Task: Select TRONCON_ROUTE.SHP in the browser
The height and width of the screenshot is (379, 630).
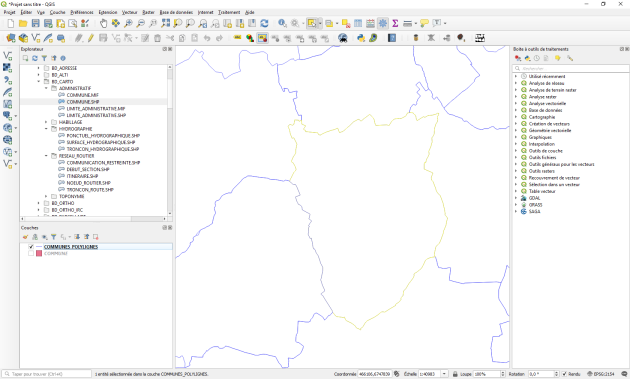Action: click(90, 190)
